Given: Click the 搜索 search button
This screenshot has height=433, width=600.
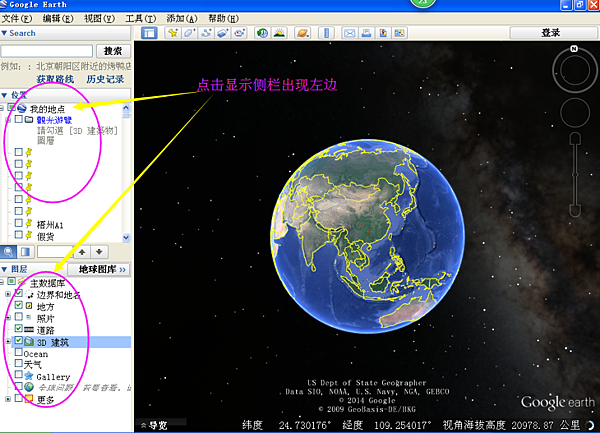Looking at the screenshot, I should click(113, 51).
